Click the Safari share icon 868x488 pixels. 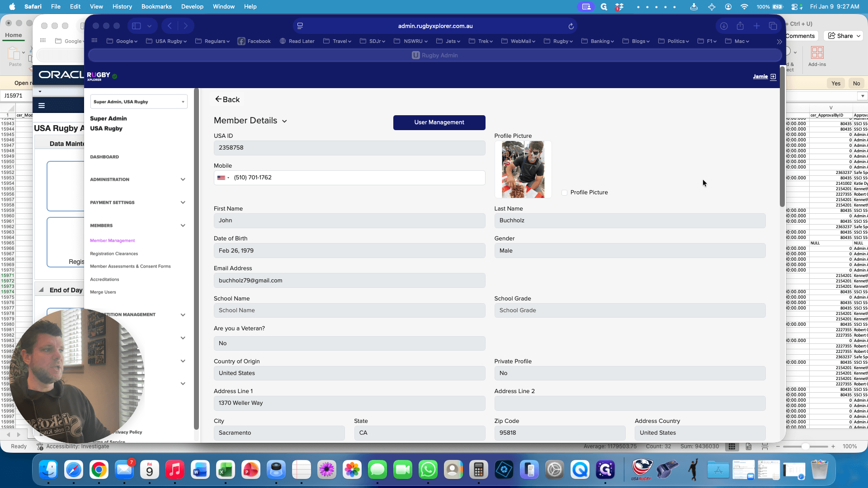pos(740,26)
